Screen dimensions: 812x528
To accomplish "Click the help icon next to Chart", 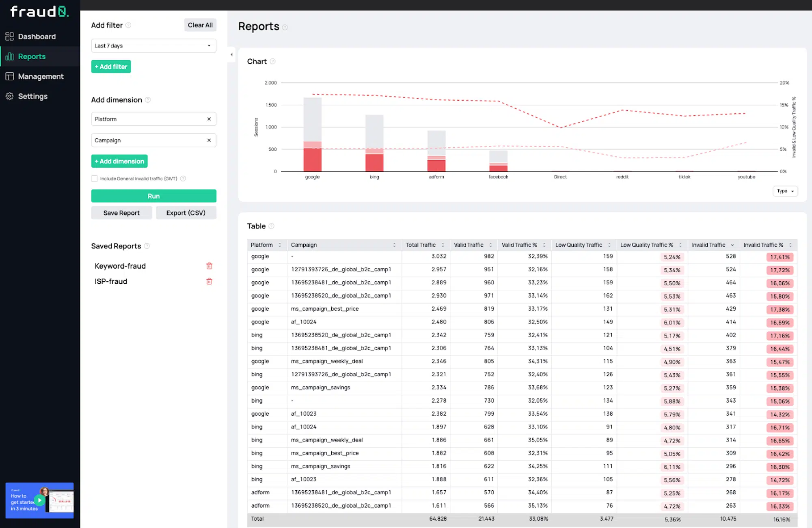I will click(x=272, y=61).
